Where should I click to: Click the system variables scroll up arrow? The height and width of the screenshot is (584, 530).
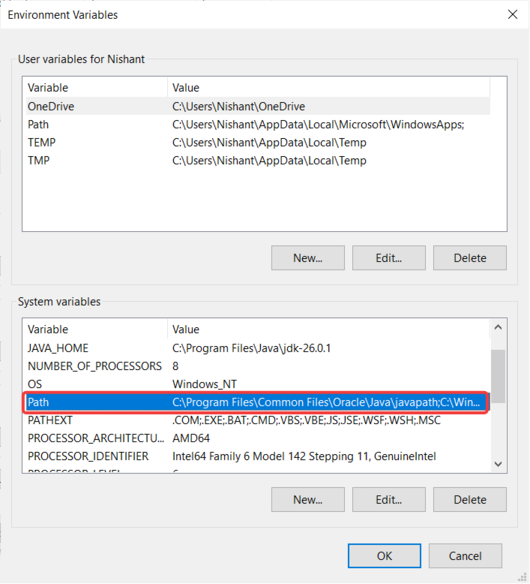tap(498, 328)
